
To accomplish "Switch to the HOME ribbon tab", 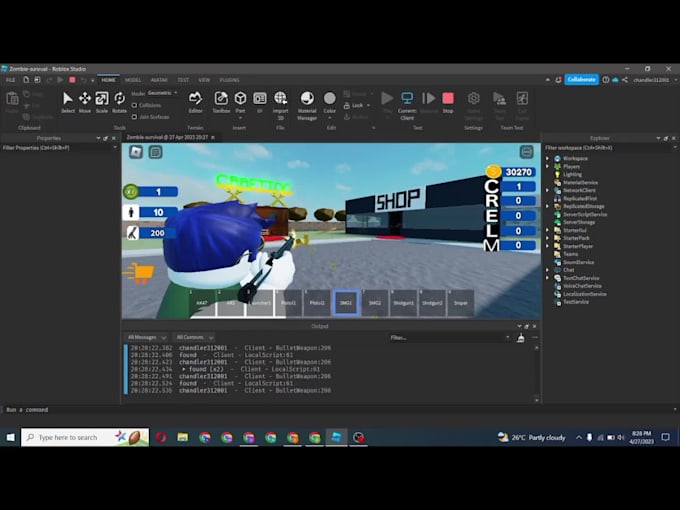I will click(108, 80).
